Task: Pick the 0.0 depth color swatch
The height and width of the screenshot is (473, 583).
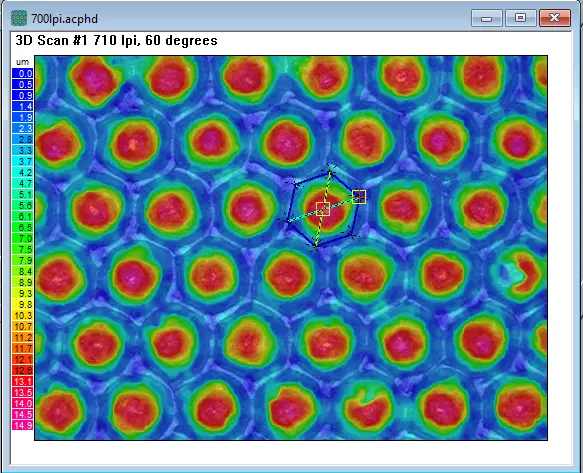Action: (22, 74)
